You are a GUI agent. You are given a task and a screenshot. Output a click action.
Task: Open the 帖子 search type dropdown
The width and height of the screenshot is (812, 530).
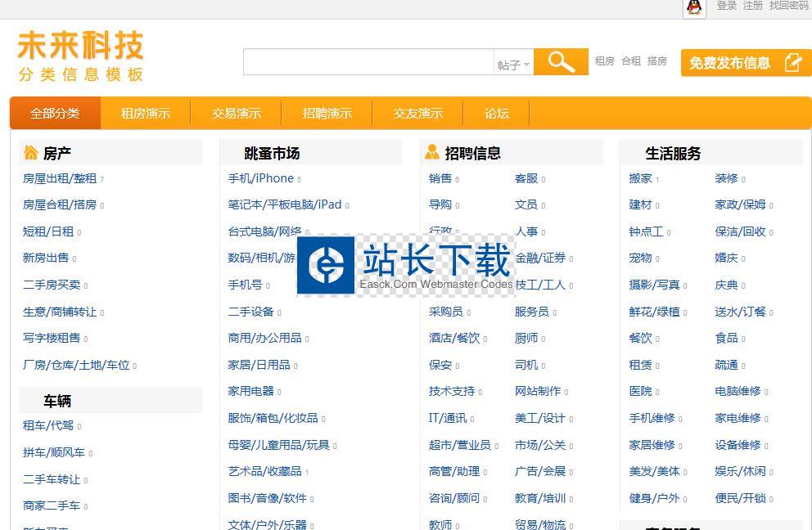pyautogui.click(x=513, y=65)
